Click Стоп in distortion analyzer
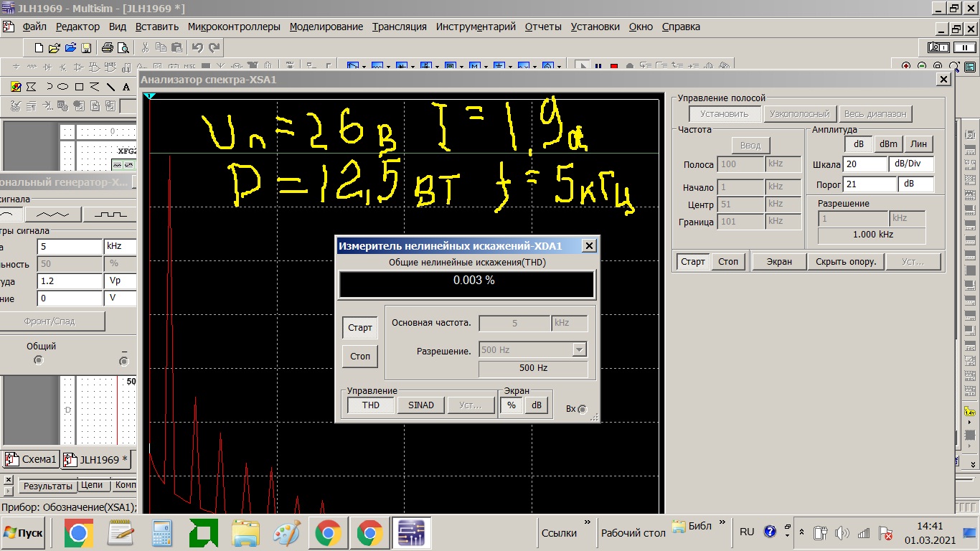 [360, 356]
